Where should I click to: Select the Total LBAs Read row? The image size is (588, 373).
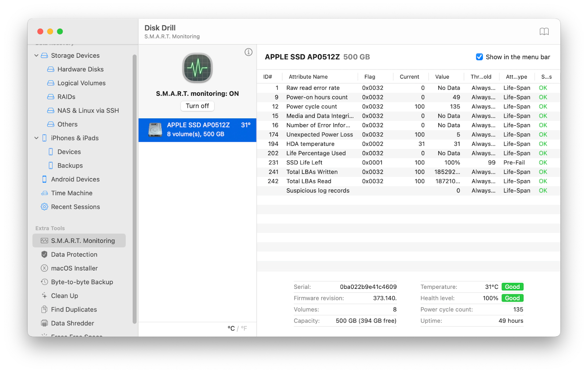click(409, 181)
